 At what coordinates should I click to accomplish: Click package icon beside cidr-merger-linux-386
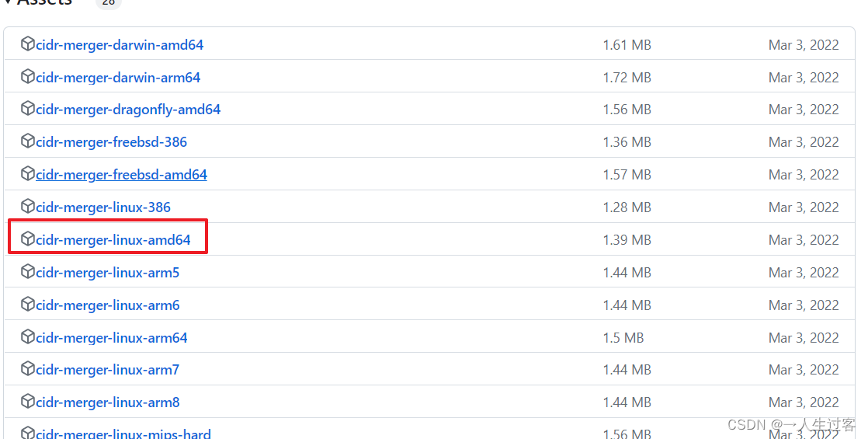point(28,206)
